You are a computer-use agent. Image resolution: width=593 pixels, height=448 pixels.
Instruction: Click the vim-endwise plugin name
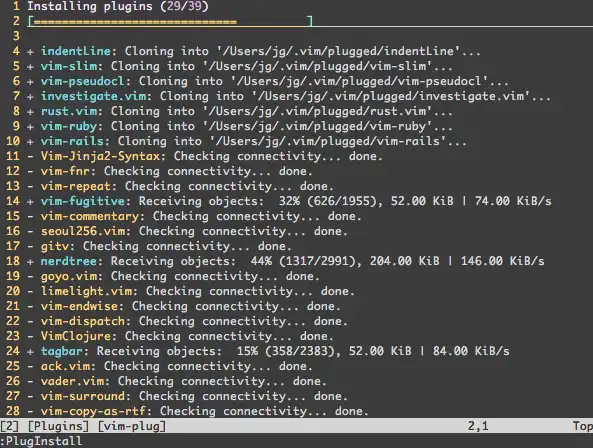(x=79, y=306)
